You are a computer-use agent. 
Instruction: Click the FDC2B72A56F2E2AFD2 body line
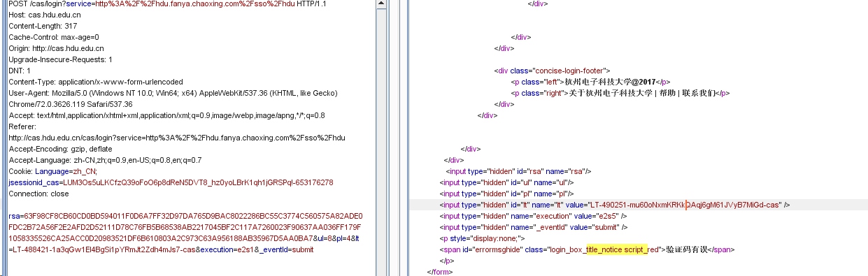click(x=185, y=227)
